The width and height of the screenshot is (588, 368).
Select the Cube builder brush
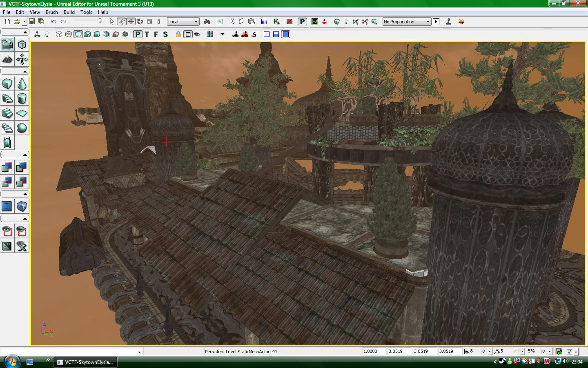(7, 84)
